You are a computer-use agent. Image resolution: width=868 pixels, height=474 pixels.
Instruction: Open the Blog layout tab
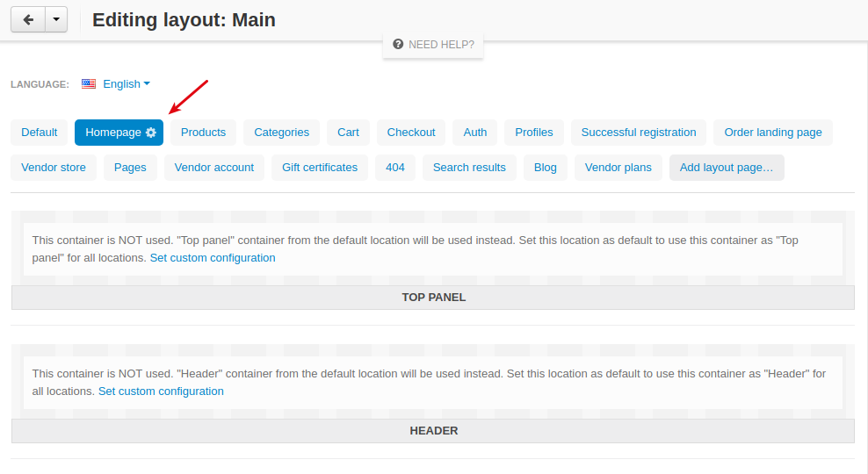click(x=546, y=168)
